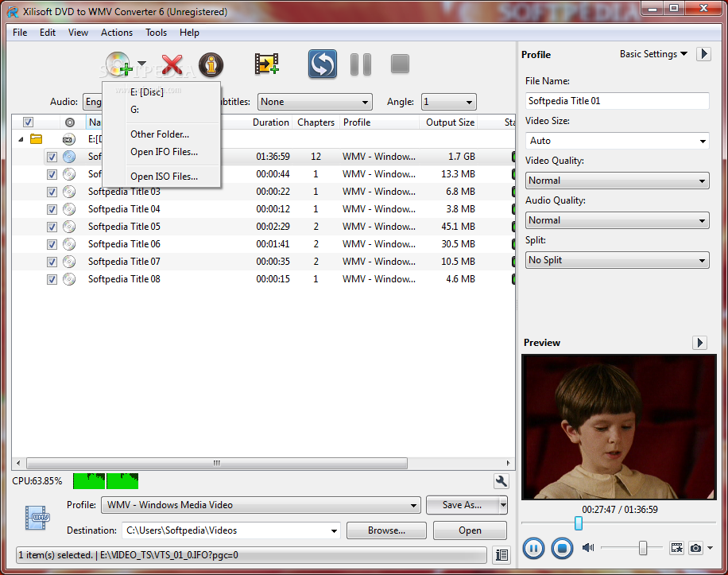The width and height of the screenshot is (728, 575).
Task: Click the toolbar Pause conversion button
Action: (361, 64)
